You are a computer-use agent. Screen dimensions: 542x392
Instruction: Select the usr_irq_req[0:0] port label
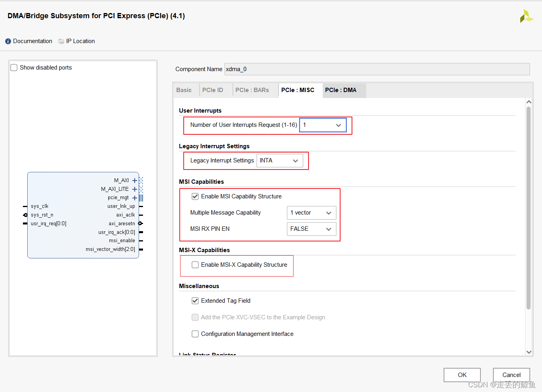point(49,224)
